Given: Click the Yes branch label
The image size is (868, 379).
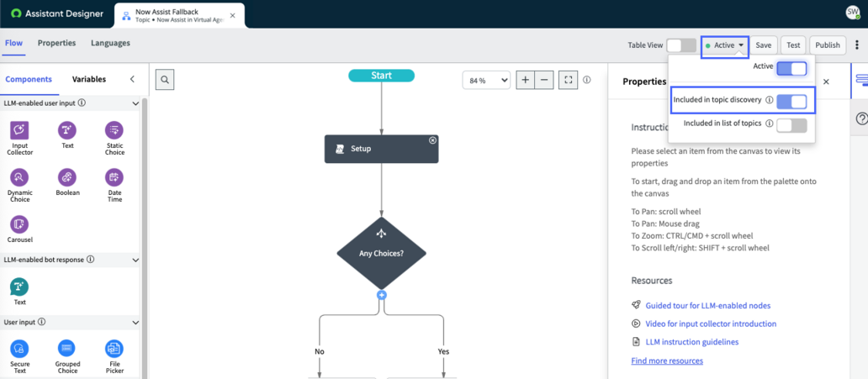Looking at the screenshot, I should pos(443,351).
